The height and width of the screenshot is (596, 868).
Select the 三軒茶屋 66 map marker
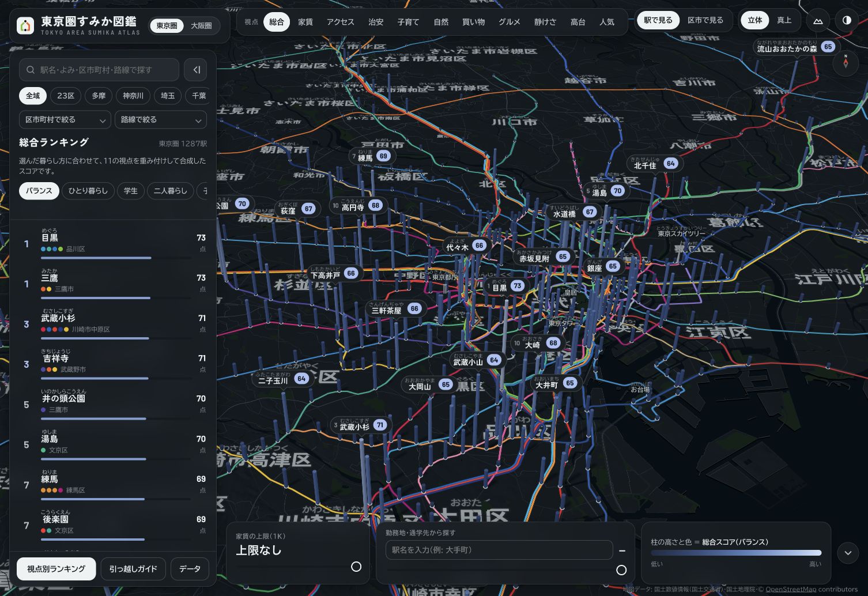397,309
